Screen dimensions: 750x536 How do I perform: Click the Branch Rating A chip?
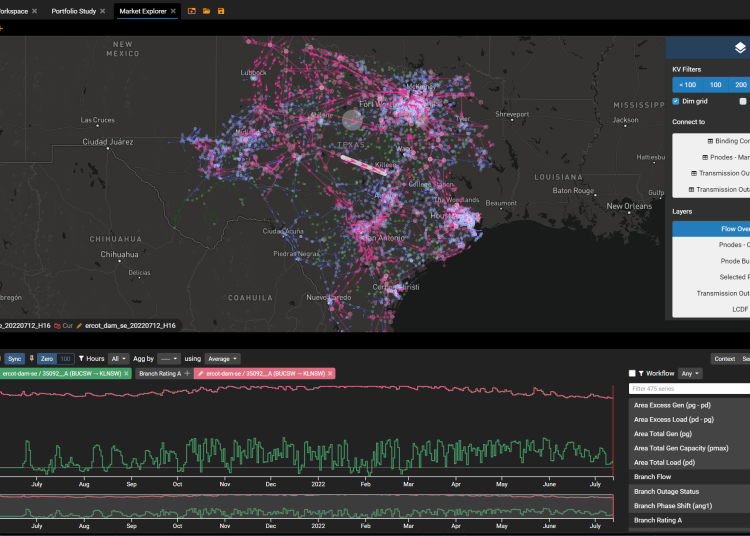[160, 373]
